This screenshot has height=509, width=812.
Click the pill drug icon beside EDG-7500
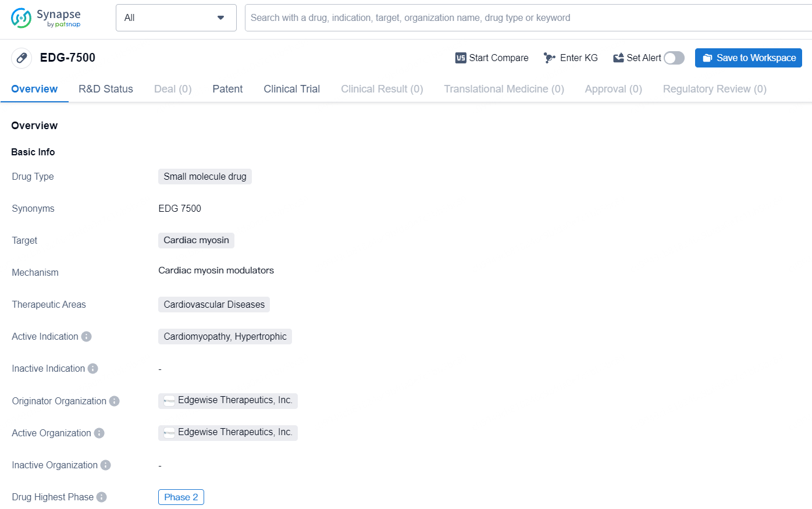(22, 58)
